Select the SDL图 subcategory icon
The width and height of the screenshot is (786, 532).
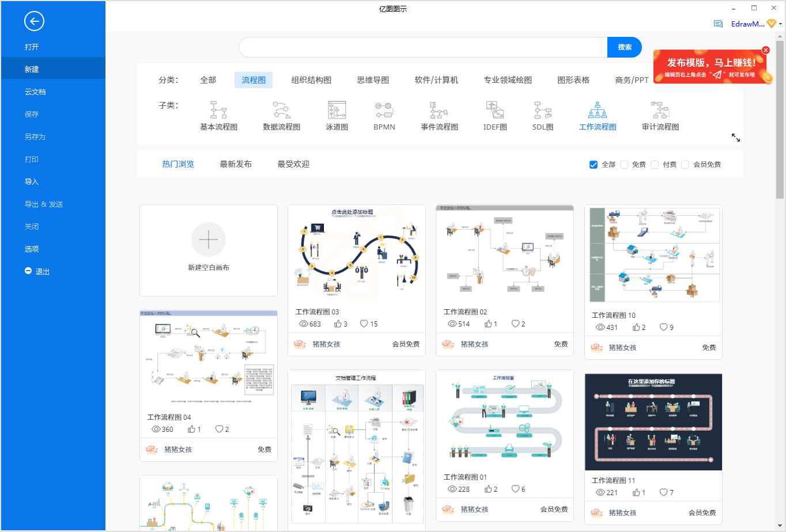click(543, 109)
